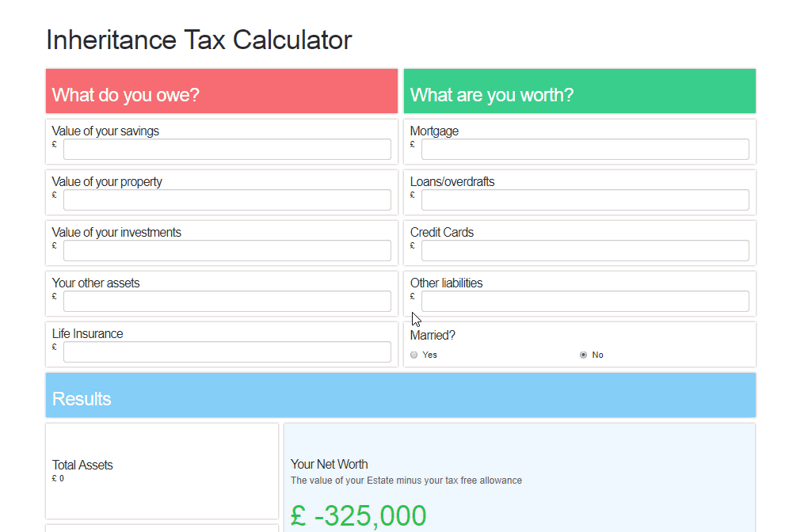This screenshot has width=808, height=532.
Task: Click the Credit Cards input field
Action: (585, 250)
